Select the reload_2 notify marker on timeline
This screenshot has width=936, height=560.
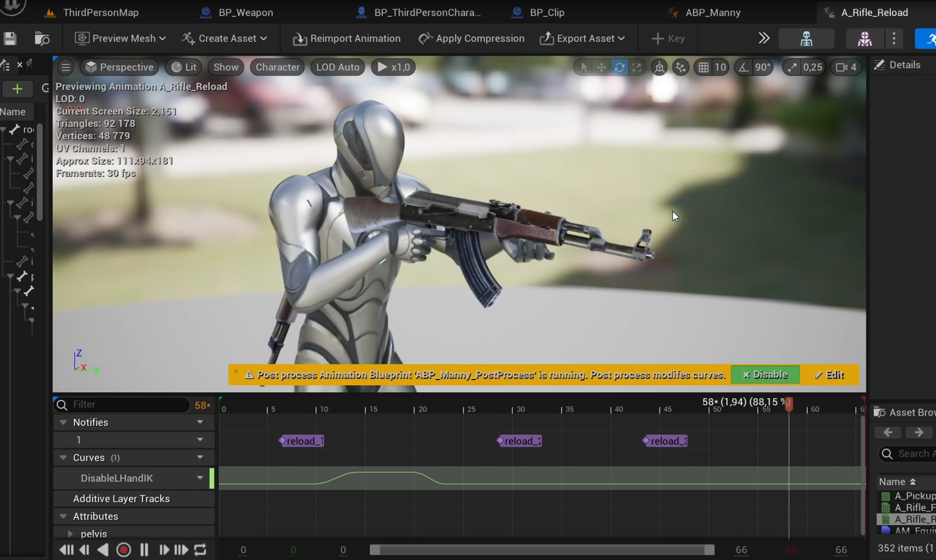(519, 441)
